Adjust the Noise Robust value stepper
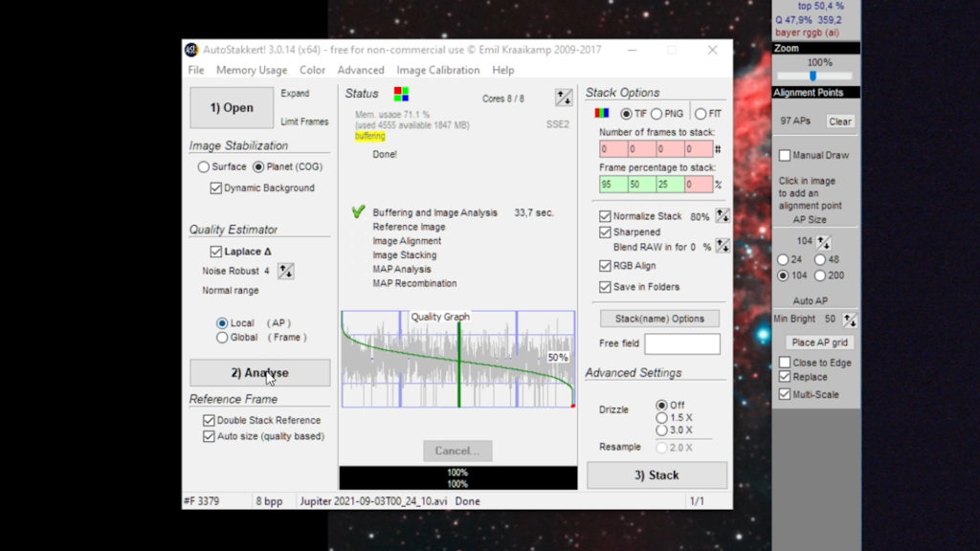 (285, 271)
